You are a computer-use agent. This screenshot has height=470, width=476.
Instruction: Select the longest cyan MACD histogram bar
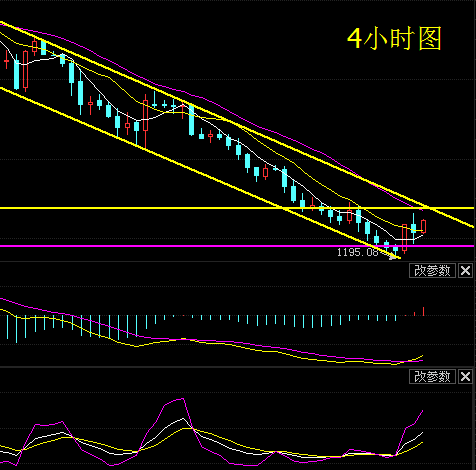click(17, 329)
